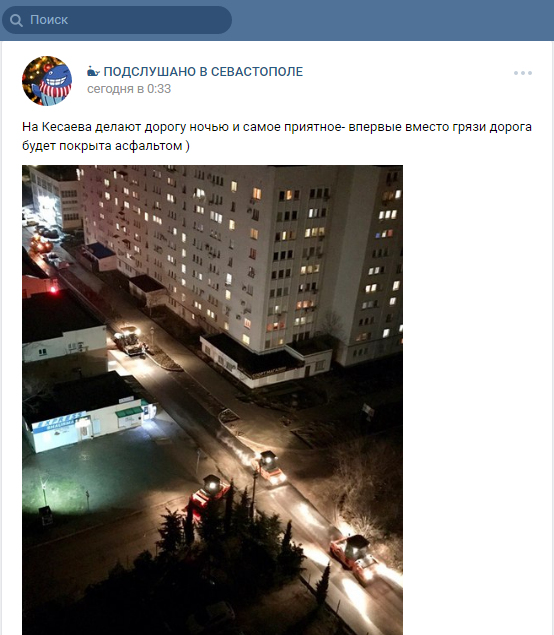
Task: Click the magnifying glass search icon
Action: (16, 20)
